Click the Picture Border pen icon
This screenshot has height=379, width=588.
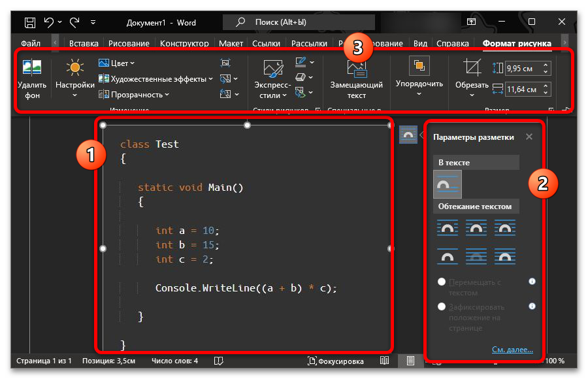coord(301,62)
